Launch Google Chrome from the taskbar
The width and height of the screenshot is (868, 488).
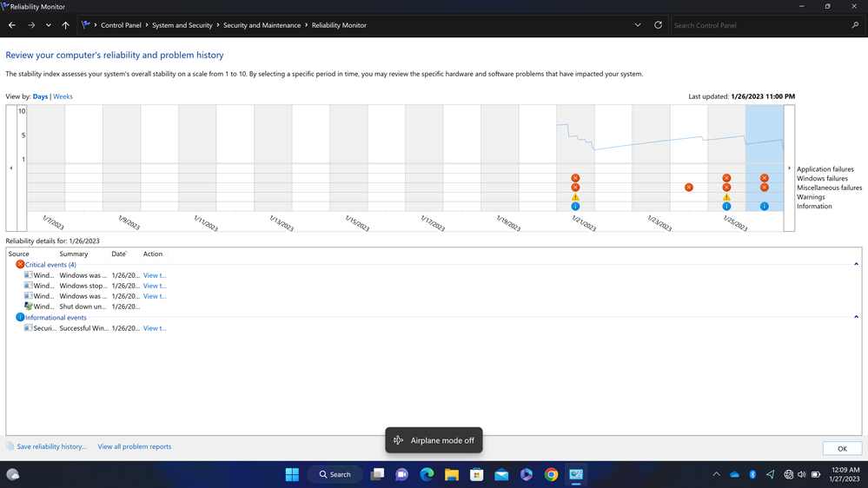[551, 474]
